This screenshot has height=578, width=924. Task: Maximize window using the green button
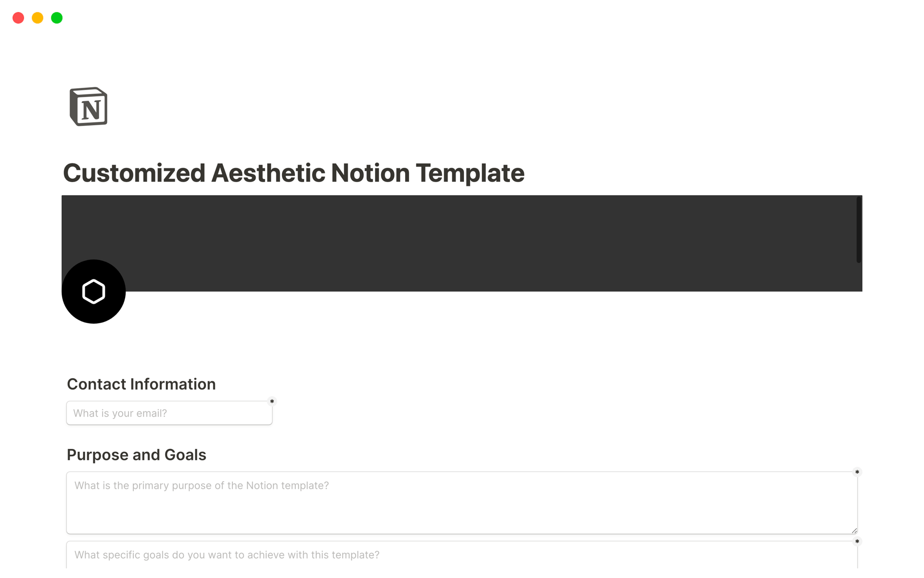pos(57,18)
